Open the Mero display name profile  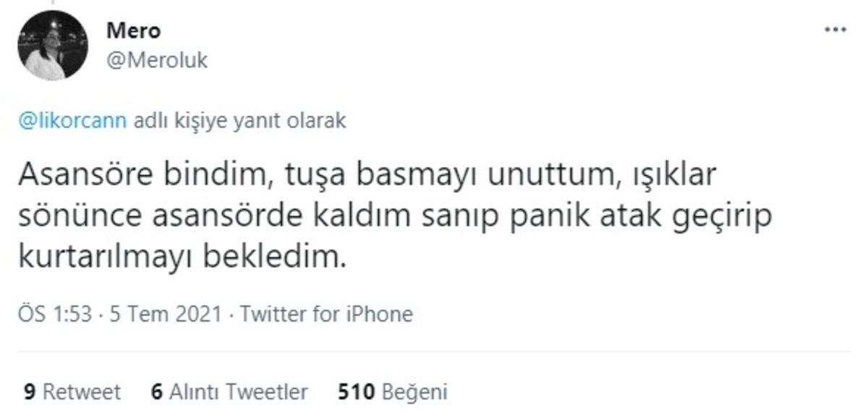click(134, 30)
